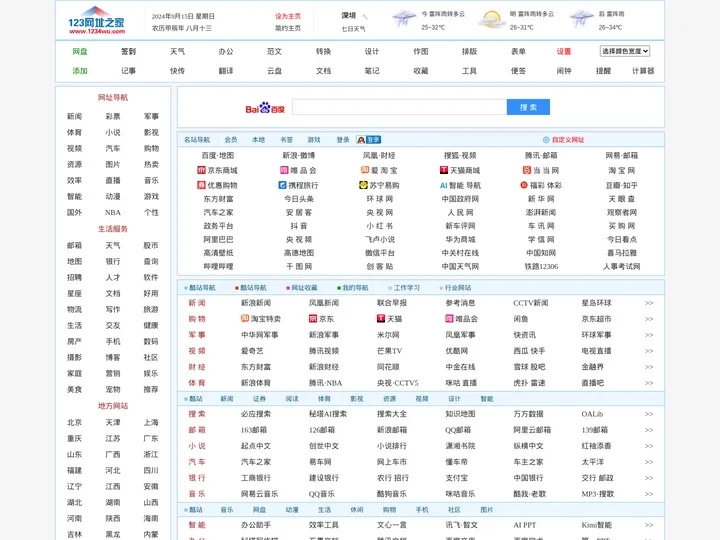Expand the 新闻 row with >> arrow

(649, 303)
